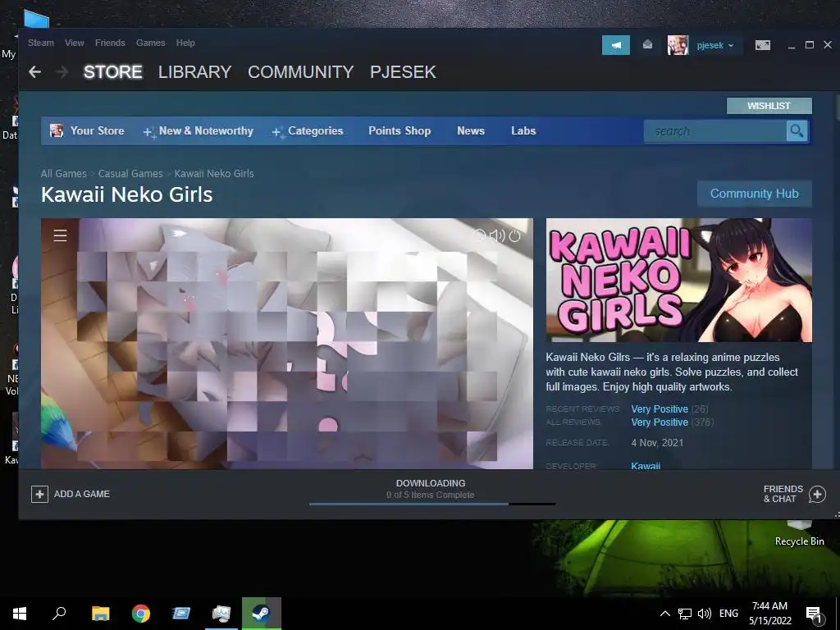Switch to the PJESEK profile tab
The image size is (840, 630).
403,72
